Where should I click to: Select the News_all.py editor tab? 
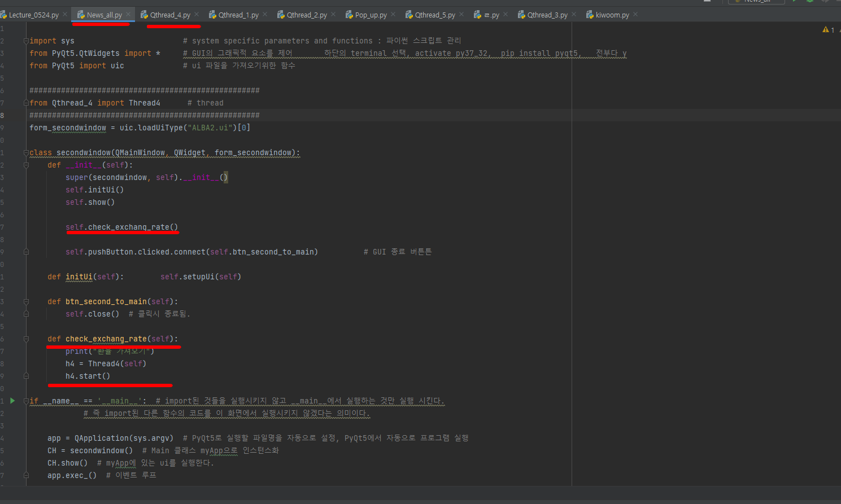click(104, 15)
